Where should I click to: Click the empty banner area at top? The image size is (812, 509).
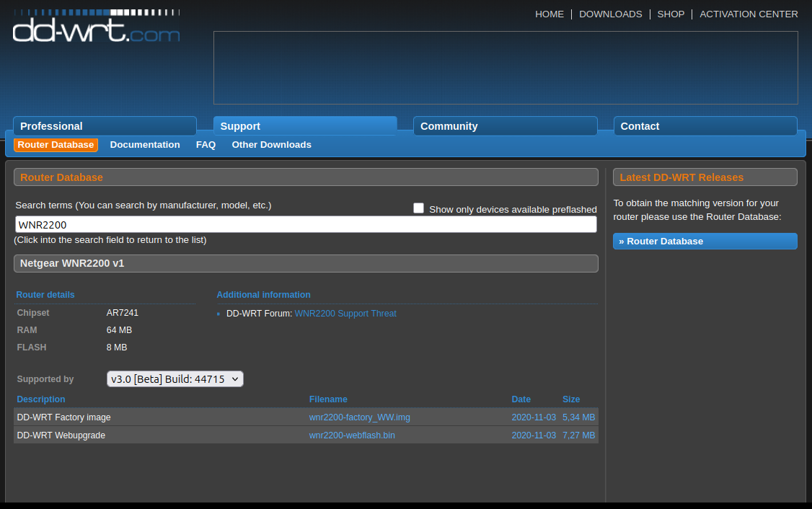coord(506,68)
